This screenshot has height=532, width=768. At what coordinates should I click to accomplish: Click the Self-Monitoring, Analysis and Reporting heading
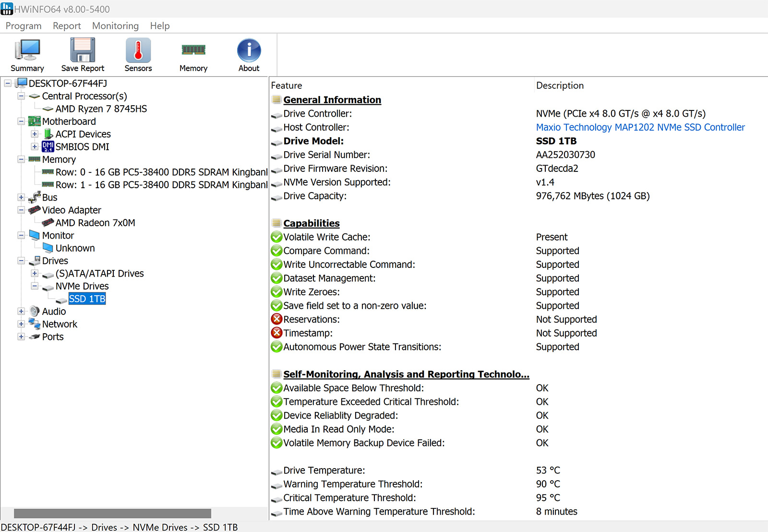[x=406, y=374]
